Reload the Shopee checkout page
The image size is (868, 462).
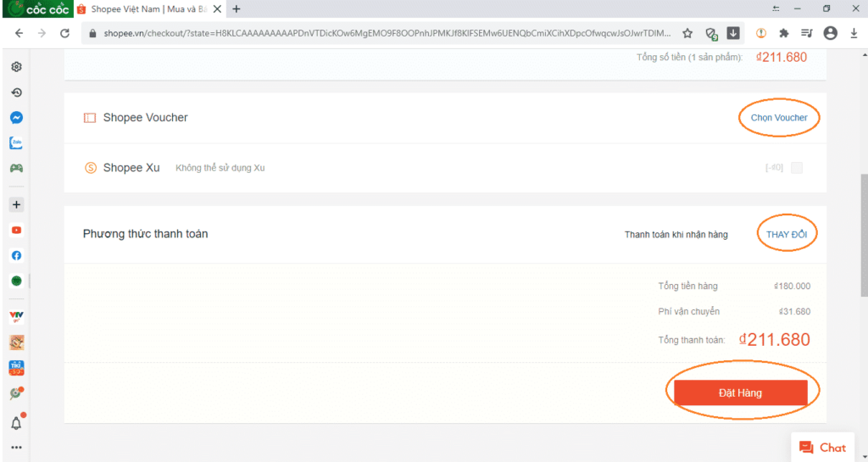click(x=64, y=33)
